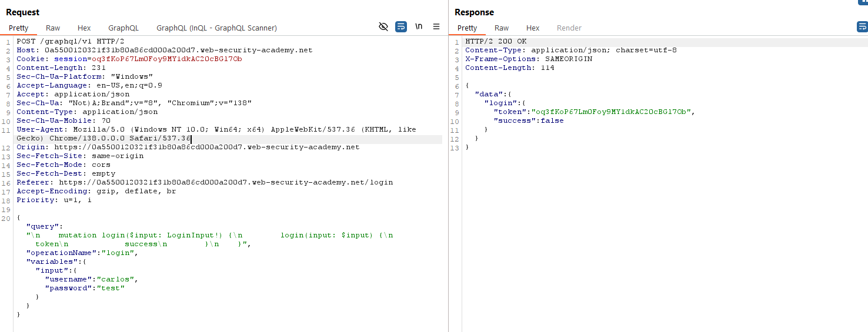
Task: Click the "success":false line in Response
Action: click(x=528, y=120)
